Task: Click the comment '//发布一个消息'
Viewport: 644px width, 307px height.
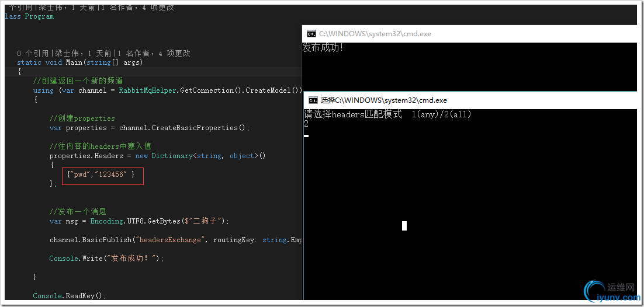Action: [x=78, y=212]
